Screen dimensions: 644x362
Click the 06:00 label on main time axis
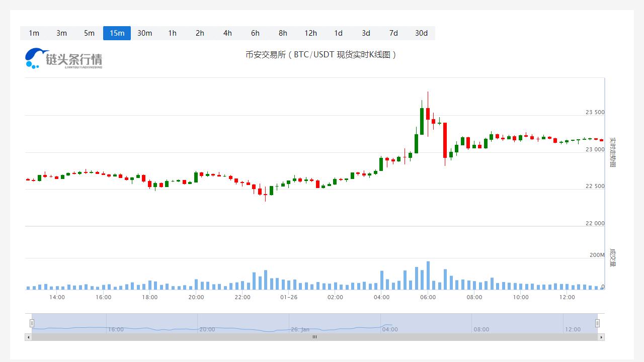[x=428, y=297]
